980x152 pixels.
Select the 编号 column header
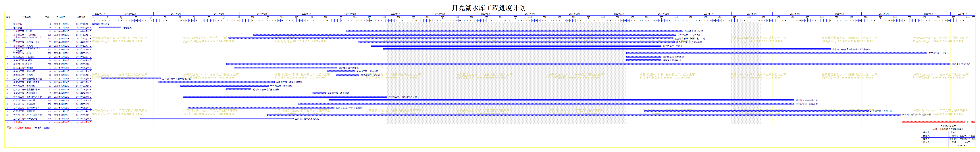(x=8, y=17)
